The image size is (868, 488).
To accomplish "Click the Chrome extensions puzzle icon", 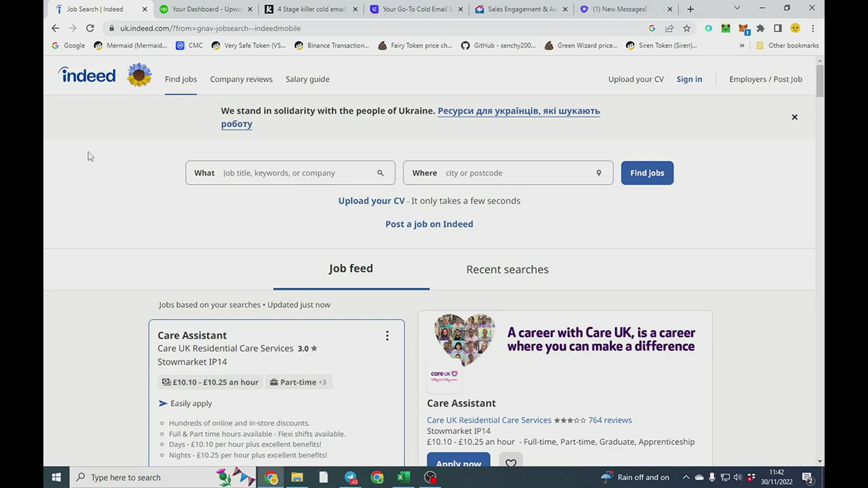I will (761, 28).
